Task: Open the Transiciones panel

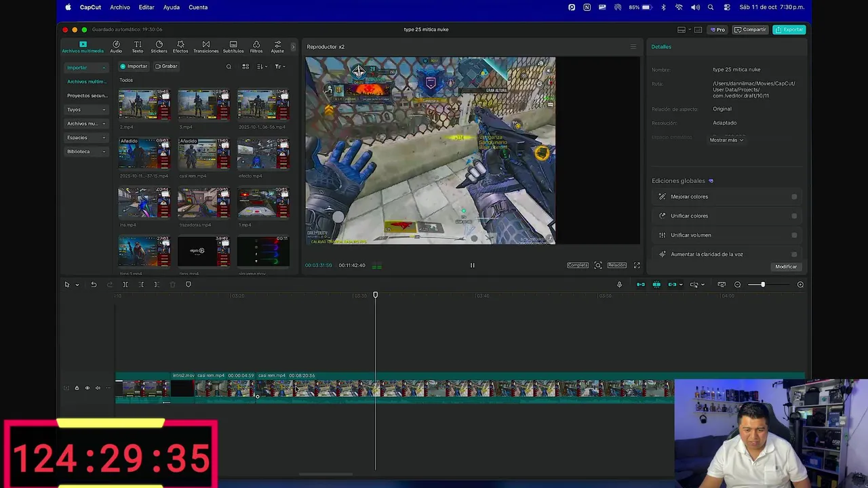Action: click(206, 47)
